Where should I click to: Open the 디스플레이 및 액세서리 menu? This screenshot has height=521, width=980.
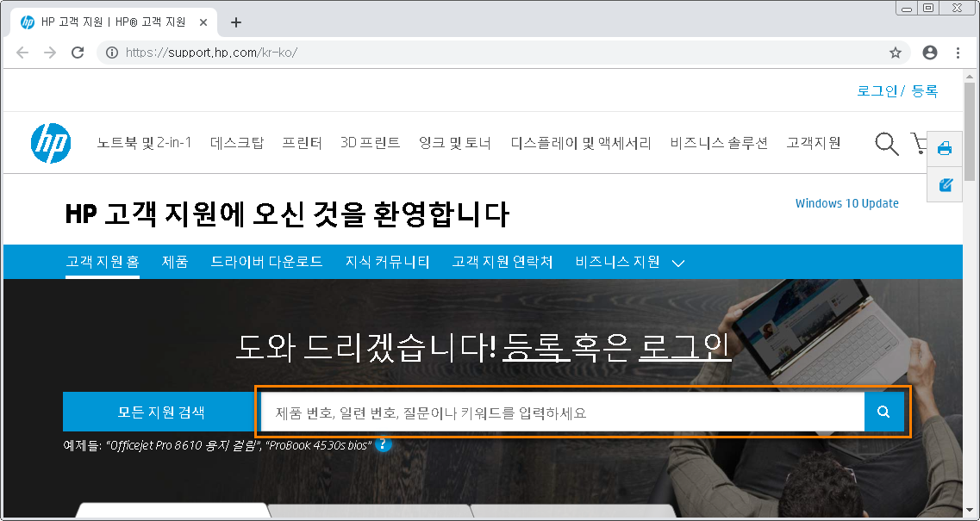pyautogui.click(x=581, y=143)
